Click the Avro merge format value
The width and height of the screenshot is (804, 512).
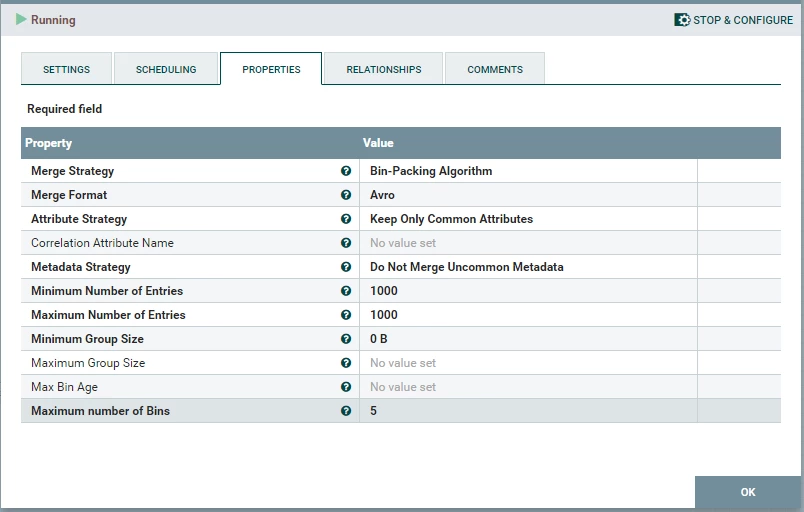point(383,195)
